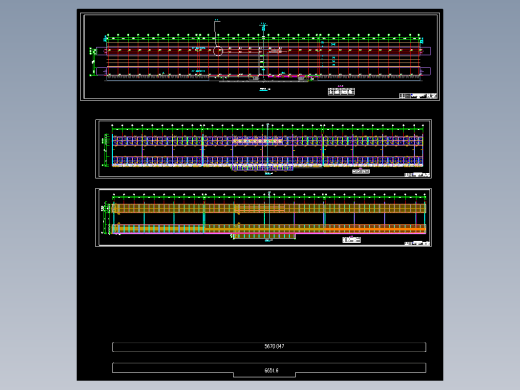520x390 pixels.
Task: Click the protruding segment below the orange grid
Action: [264, 236]
